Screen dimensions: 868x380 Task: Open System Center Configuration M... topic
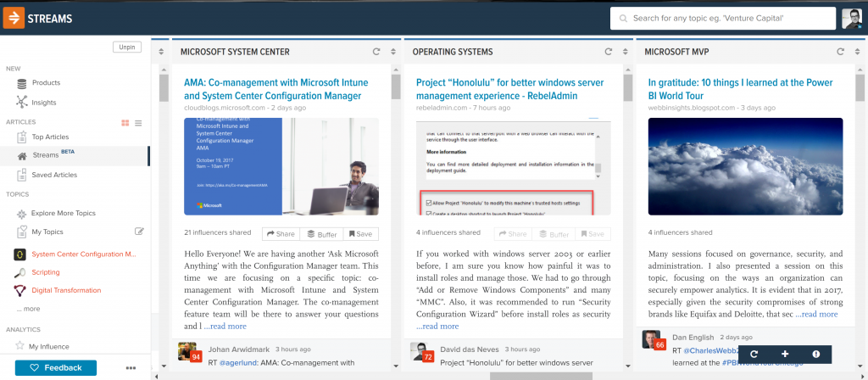(x=84, y=254)
